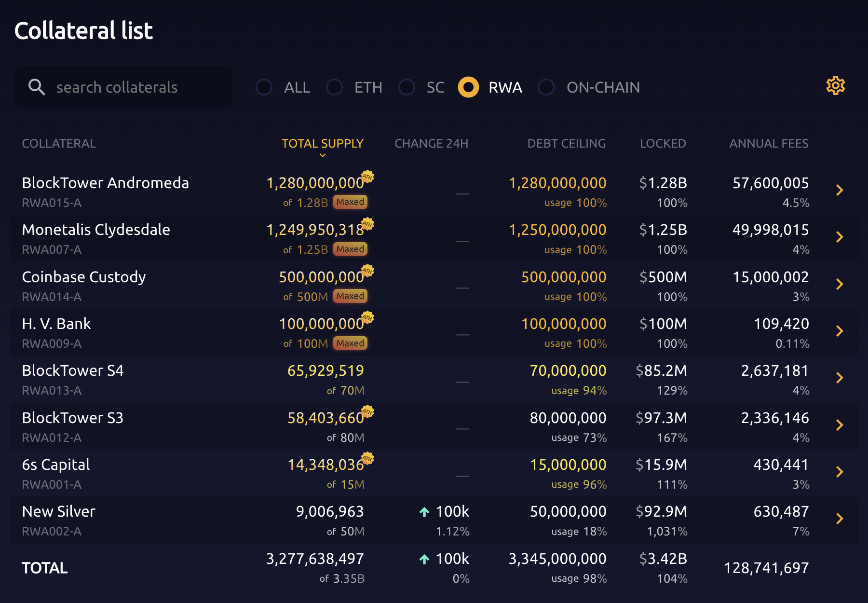Image resolution: width=868 pixels, height=603 pixels.
Task: Click ATH badge on BlockTower S3 supply
Action: pyautogui.click(x=368, y=411)
